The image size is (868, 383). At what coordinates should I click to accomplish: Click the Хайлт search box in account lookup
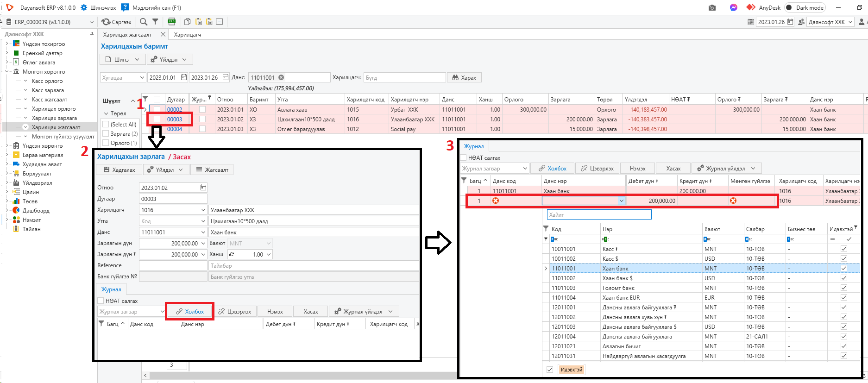599,214
